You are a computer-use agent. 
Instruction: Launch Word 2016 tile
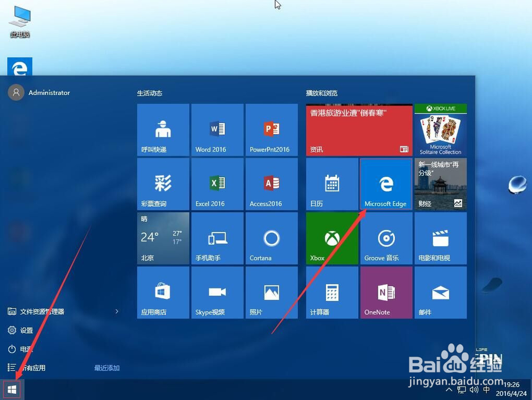tap(218, 130)
